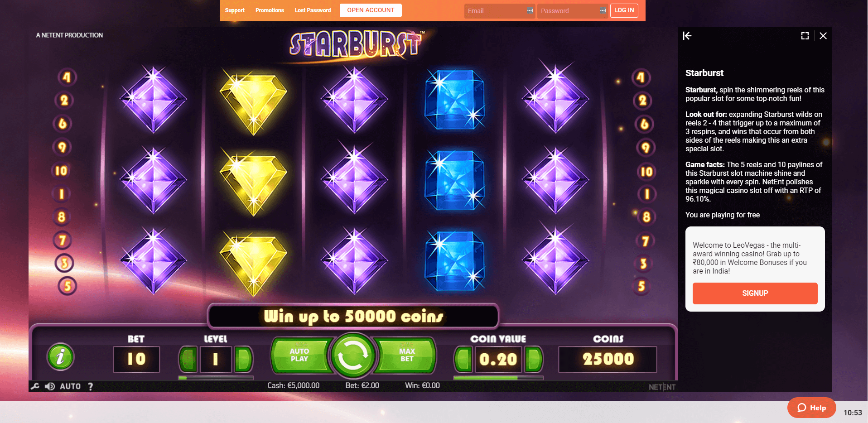Toggle AUTO in the bottom status bar
Screen dimensions: 868x423
pyautogui.click(x=70, y=386)
